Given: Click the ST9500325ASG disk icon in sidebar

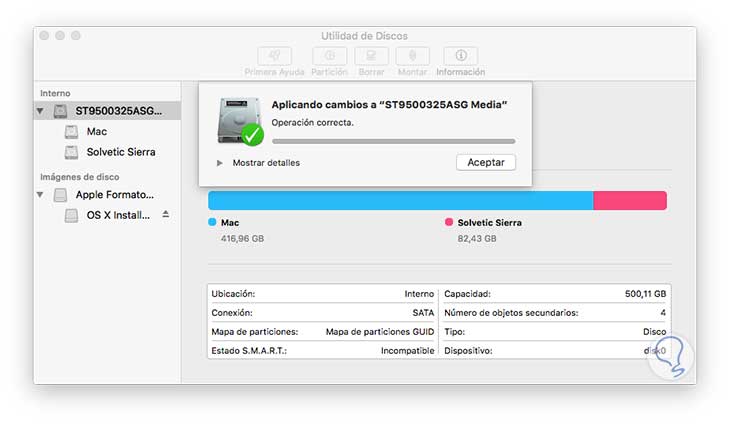Looking at the screenshot, I should click(60, 111).
